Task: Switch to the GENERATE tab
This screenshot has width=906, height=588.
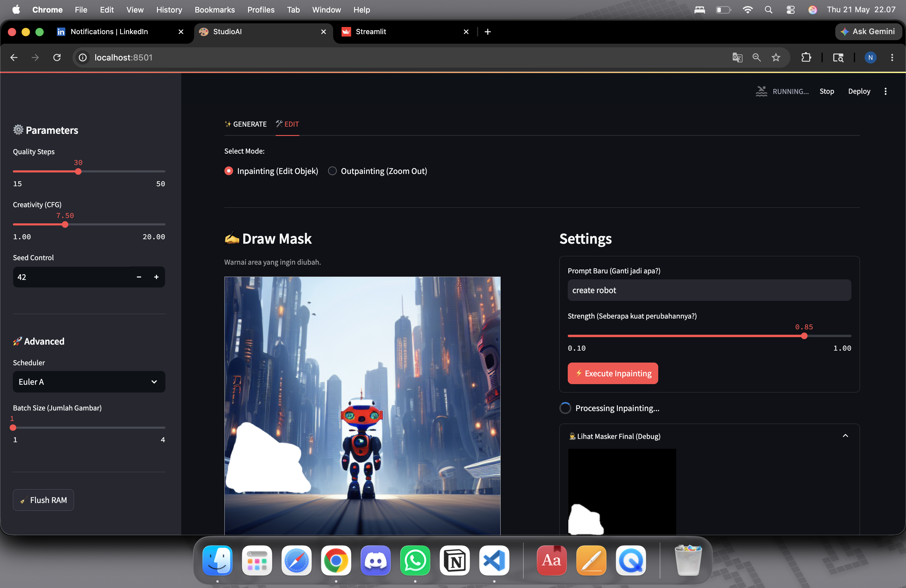Action: pos(246,124)
